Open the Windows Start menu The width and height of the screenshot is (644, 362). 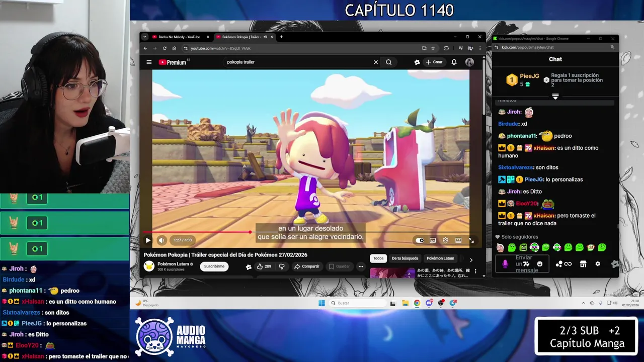point(321,303)
